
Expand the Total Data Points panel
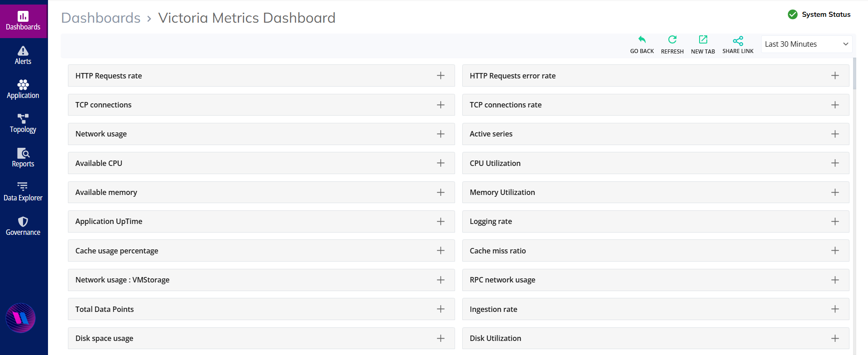point(441,309)
